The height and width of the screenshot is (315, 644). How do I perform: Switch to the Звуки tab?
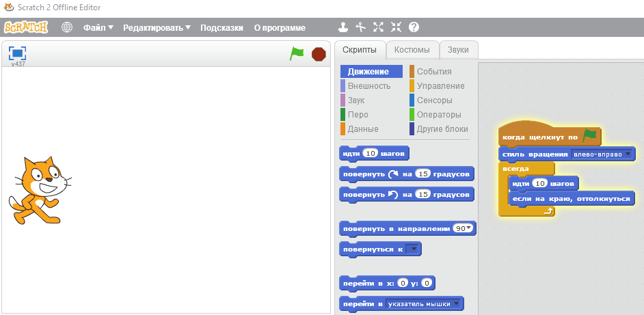pos(458,50)
